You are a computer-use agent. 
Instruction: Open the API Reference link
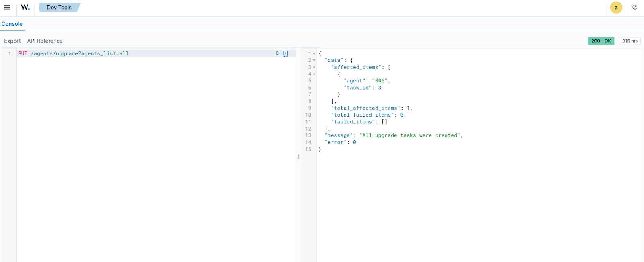(45, 41)
